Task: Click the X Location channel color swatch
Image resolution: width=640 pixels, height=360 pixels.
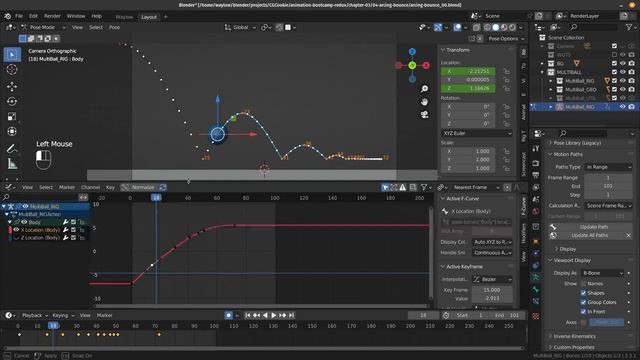Action: [10, 230]
